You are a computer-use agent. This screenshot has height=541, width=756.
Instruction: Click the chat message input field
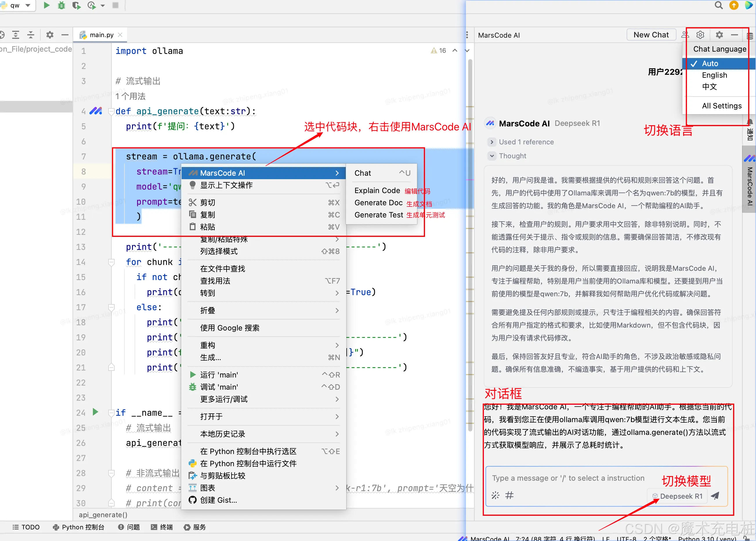coord(568,478)
